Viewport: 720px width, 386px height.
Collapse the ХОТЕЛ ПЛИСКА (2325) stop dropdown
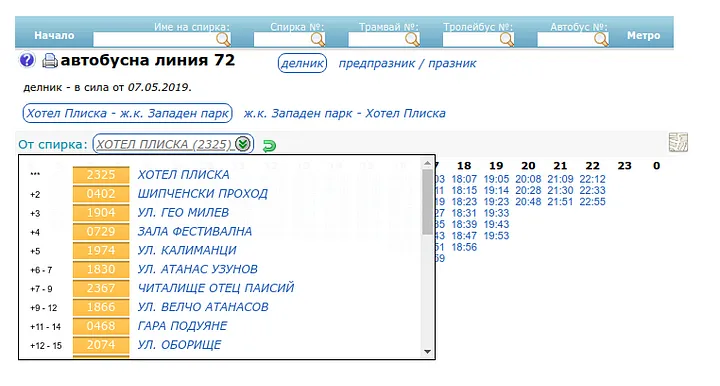(x=243, y=144)
